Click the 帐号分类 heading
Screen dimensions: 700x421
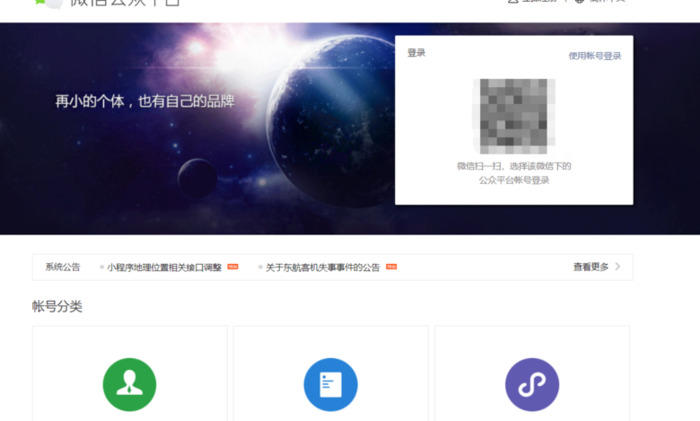(x=57, y=307)
